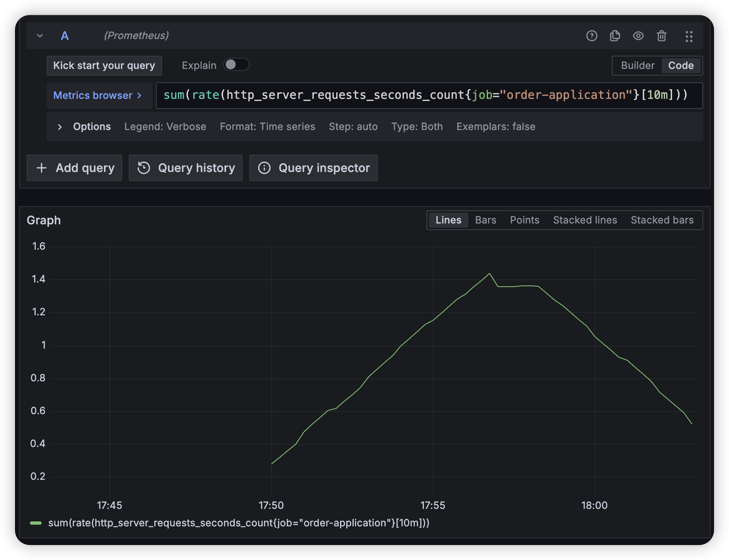The width and height of the screenshot is (729, 560).
Task: Open the Metrics browser
Action: point(99,96)
